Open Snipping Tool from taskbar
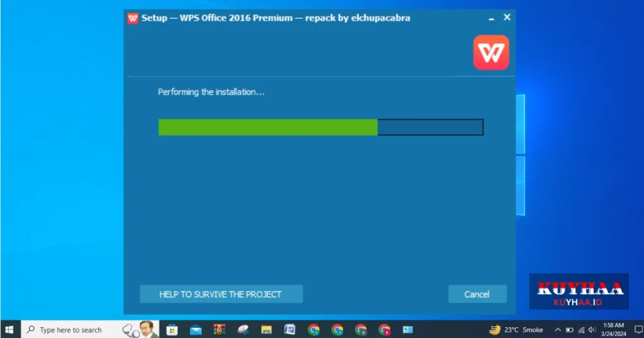Screen dimensions: 644x338 pyautogui.click(x=243, y=329)
